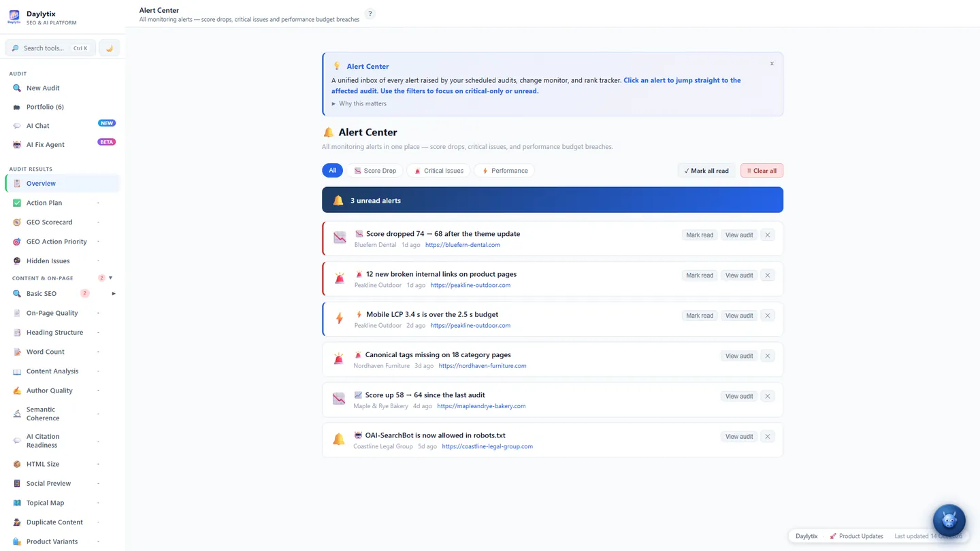Click the Daylytix logo icon

(x=14, y=16)
